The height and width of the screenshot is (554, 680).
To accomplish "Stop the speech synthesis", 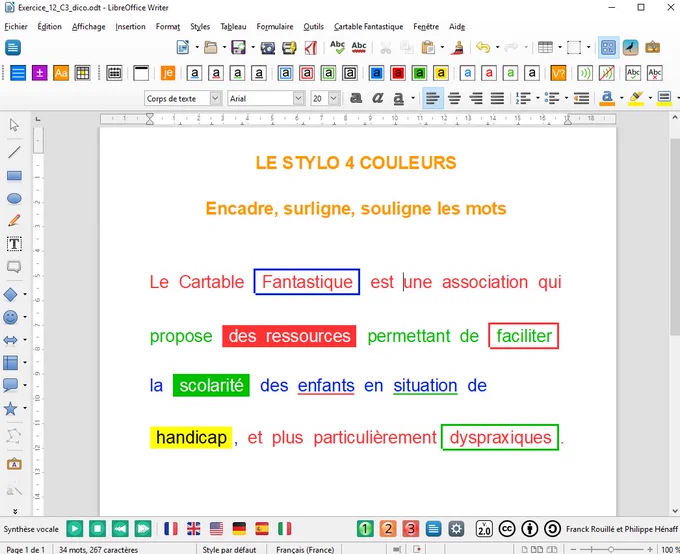I will click(98, 528).
